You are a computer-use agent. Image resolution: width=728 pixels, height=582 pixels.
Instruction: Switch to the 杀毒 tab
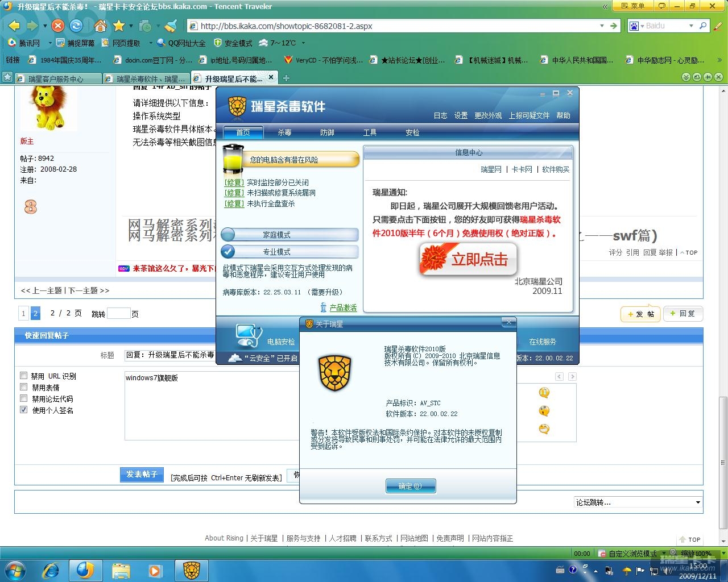(284, 132)
